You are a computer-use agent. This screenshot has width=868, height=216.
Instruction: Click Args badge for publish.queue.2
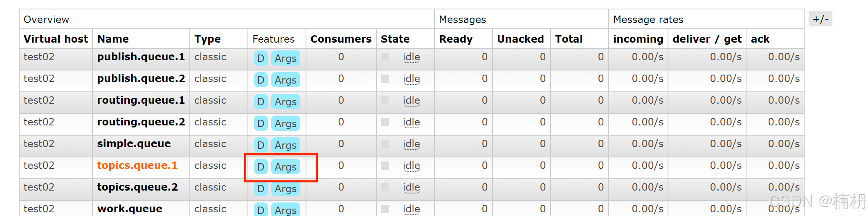[286, 80]
